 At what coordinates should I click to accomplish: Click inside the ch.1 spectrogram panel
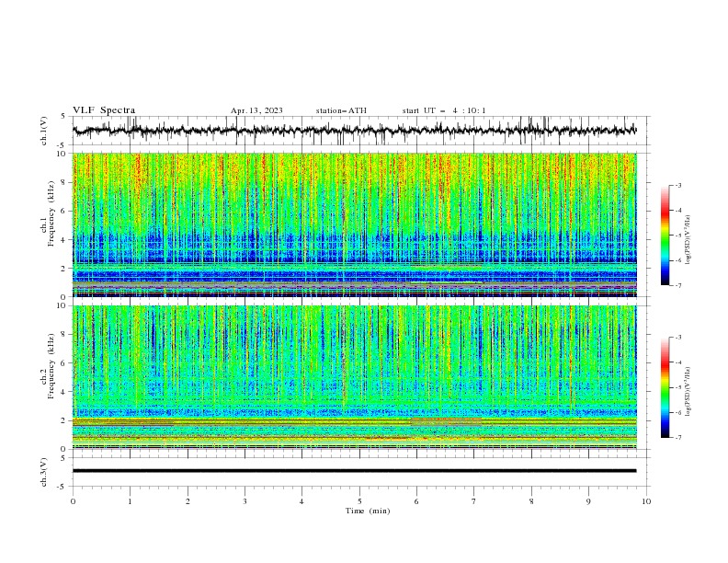(354, 224)
